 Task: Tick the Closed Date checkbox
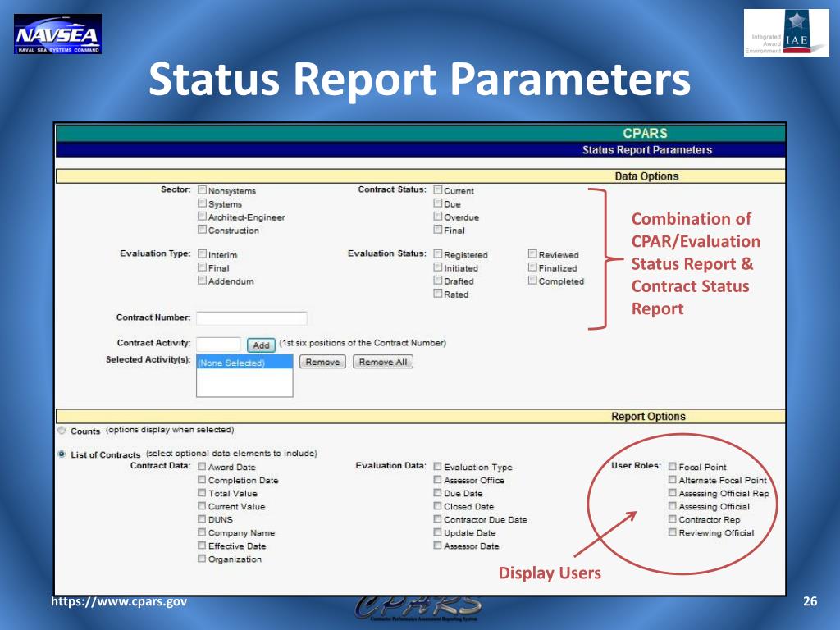tap(438, 505)
